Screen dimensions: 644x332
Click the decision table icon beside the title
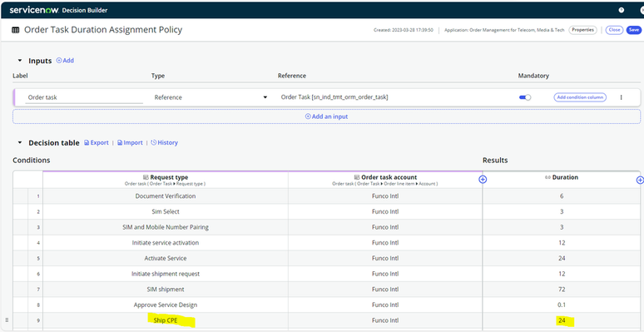point(16,30)
